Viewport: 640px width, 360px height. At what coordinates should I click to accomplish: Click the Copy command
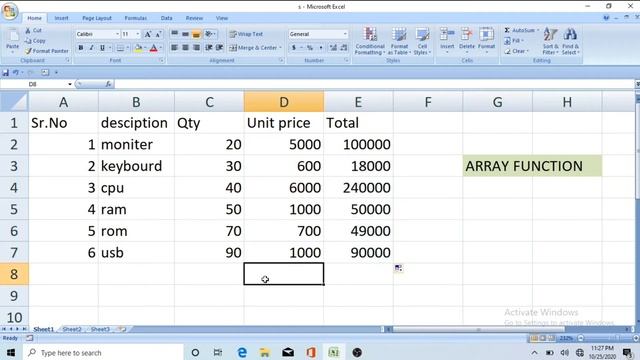(35, 41)
